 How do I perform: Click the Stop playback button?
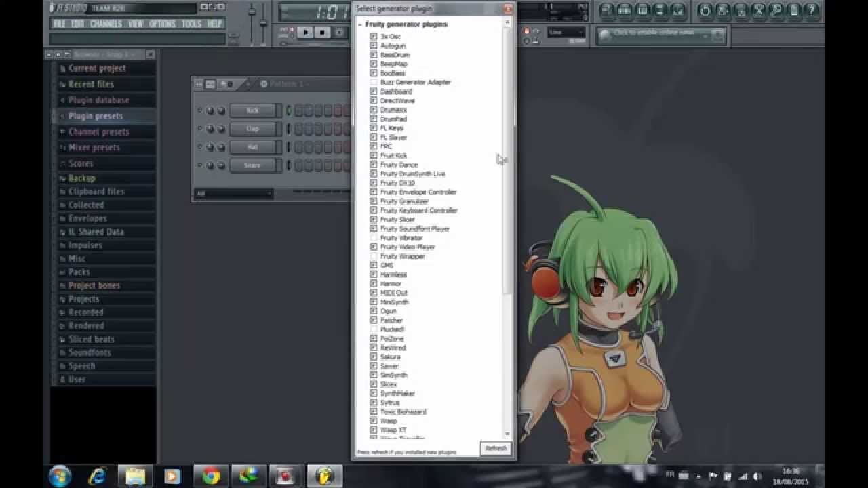click(x=323, y=32)
